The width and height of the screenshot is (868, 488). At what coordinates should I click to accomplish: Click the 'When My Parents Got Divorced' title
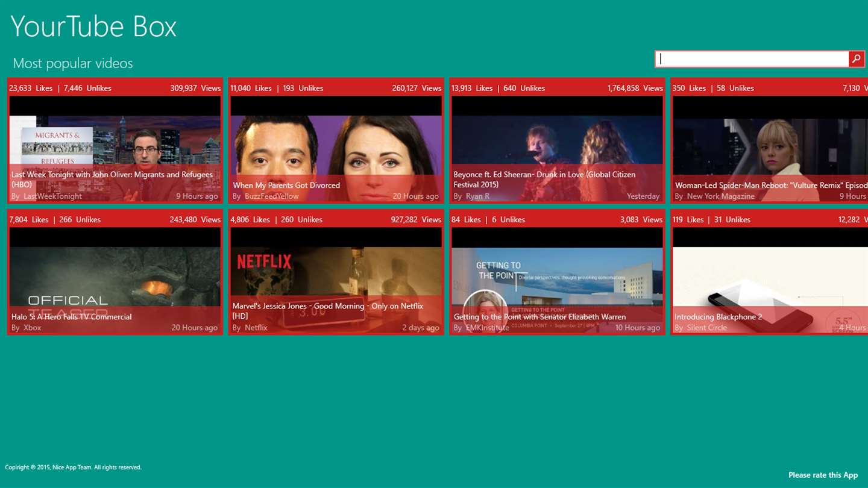286,186
